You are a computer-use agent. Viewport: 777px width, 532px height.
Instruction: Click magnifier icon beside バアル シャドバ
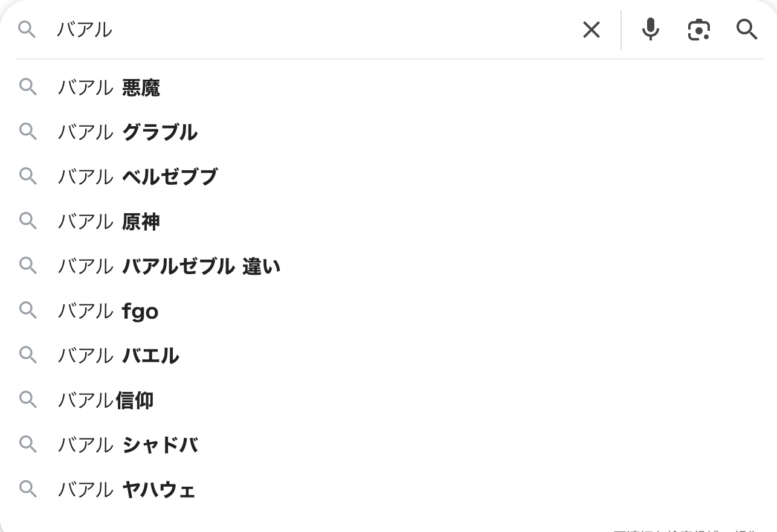[28, 444]
